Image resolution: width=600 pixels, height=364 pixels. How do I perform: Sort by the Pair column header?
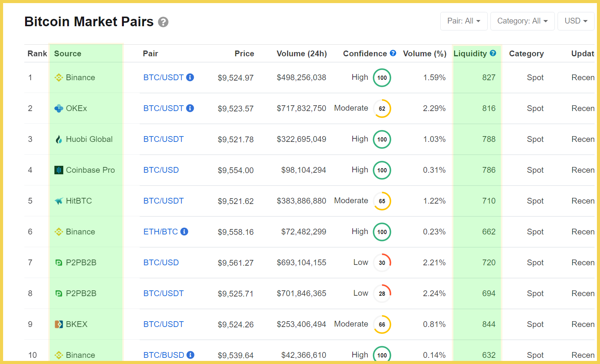(x=150, y=54)
